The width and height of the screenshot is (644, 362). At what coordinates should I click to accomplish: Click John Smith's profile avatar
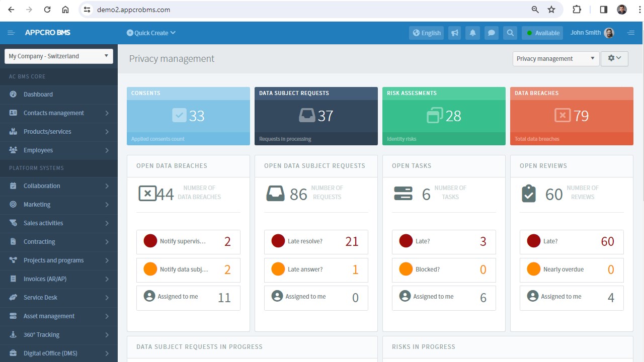click(x=609, y=33)
